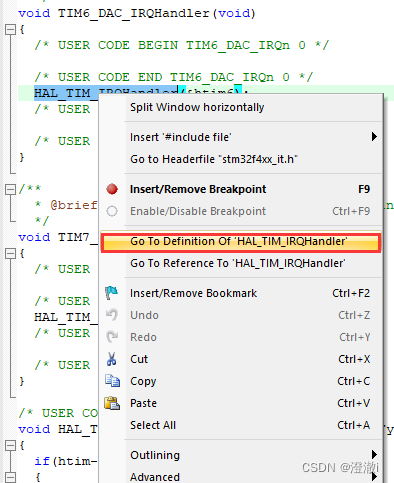Screen dimensions: 394x483
Task: Click the Enable/Disable Breakpoint circle icon
Action: (112, 211)
